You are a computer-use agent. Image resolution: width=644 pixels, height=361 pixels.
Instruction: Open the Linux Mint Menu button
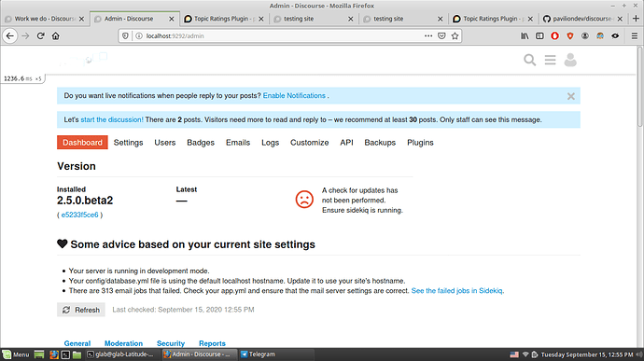(16, 354)
